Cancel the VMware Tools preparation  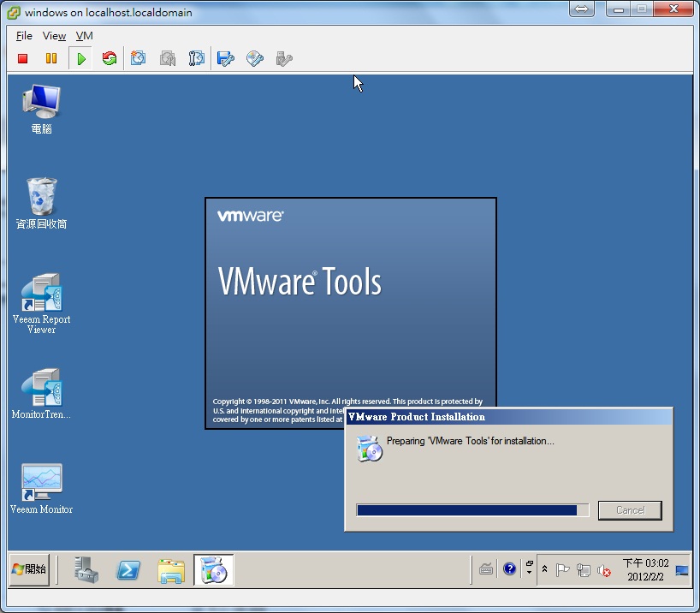(x=630, y=510)
